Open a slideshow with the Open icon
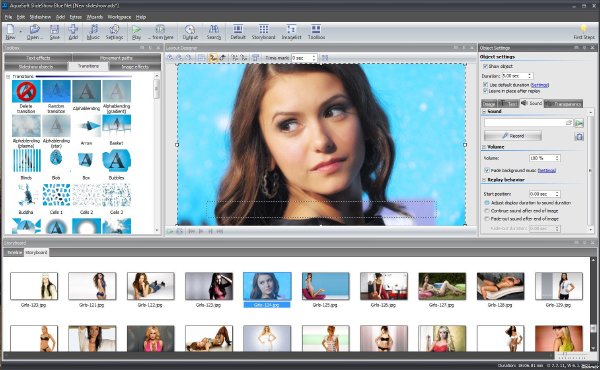The height and width of the screenshot is (370, 600). click(x=35, y=32)
